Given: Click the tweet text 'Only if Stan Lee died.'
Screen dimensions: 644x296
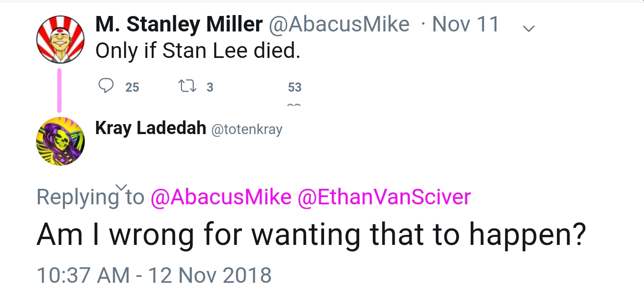Looking at the screenshot, I should pos(198,52).
